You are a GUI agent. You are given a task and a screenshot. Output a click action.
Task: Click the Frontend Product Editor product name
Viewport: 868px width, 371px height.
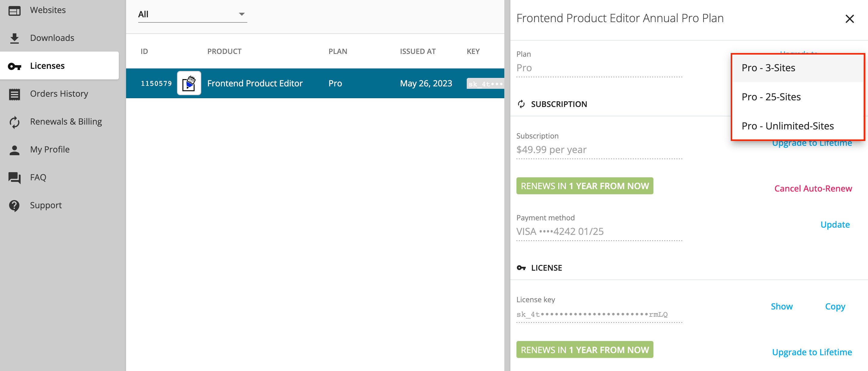click(x=255, y=83)
